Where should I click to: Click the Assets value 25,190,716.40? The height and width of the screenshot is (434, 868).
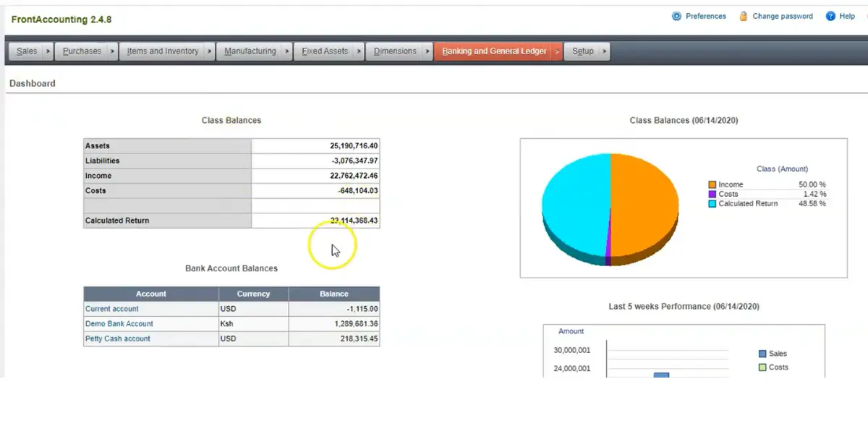[x=354, y=146]
